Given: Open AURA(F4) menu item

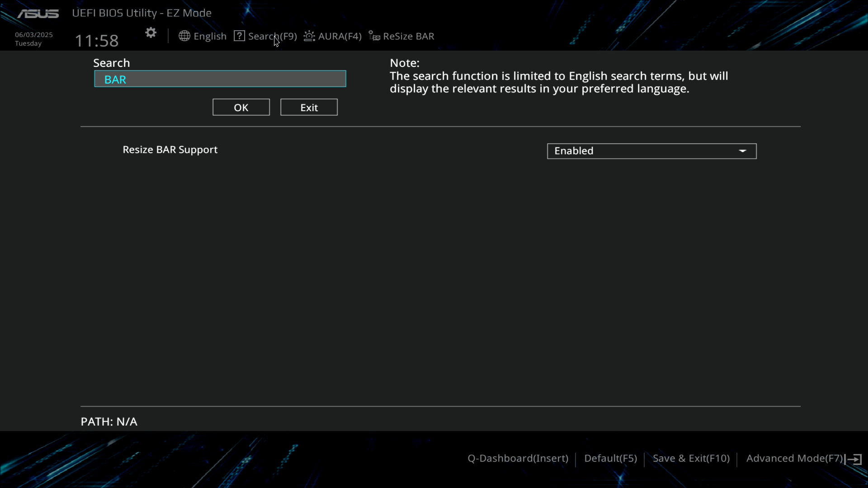Looking at the screenshot, I should click(340, 36).
